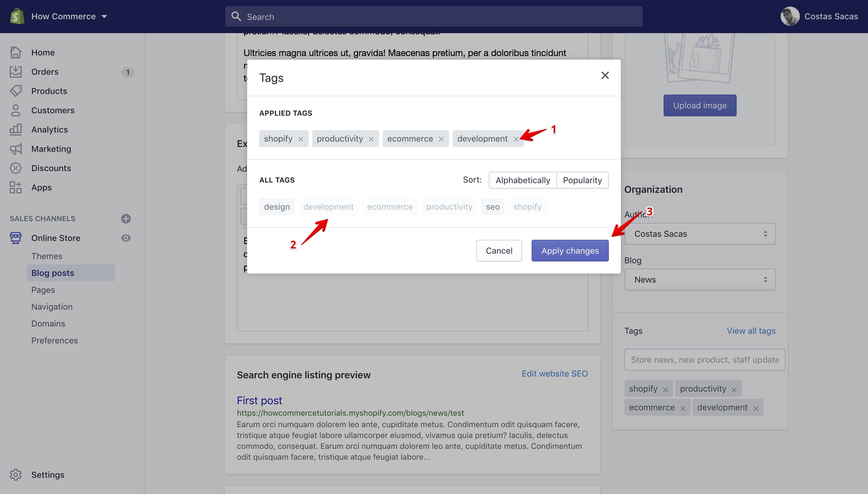
Task: Remove applied development tag in dialog
Action: point(516,139)
